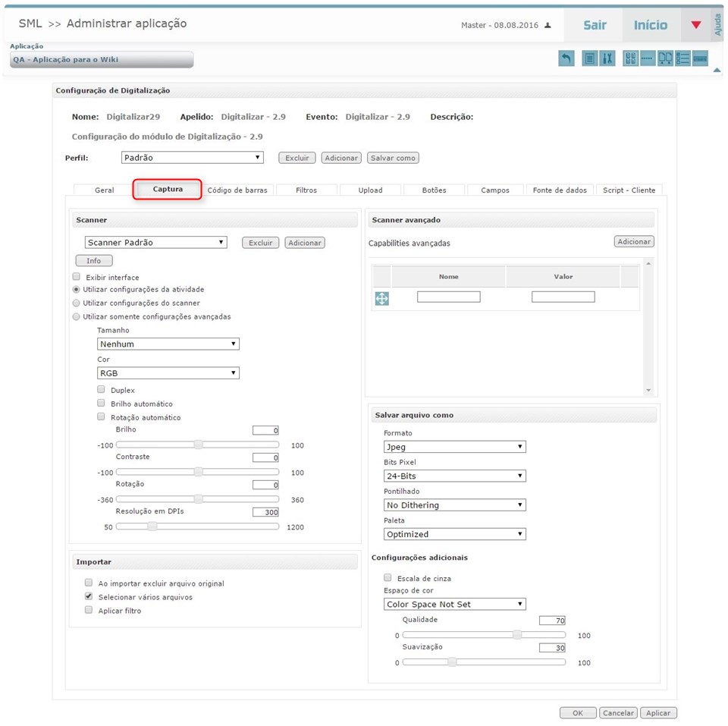Click the Nome input field in capabilities table
Screen dimensions: 728x726
tap(448, 297)
